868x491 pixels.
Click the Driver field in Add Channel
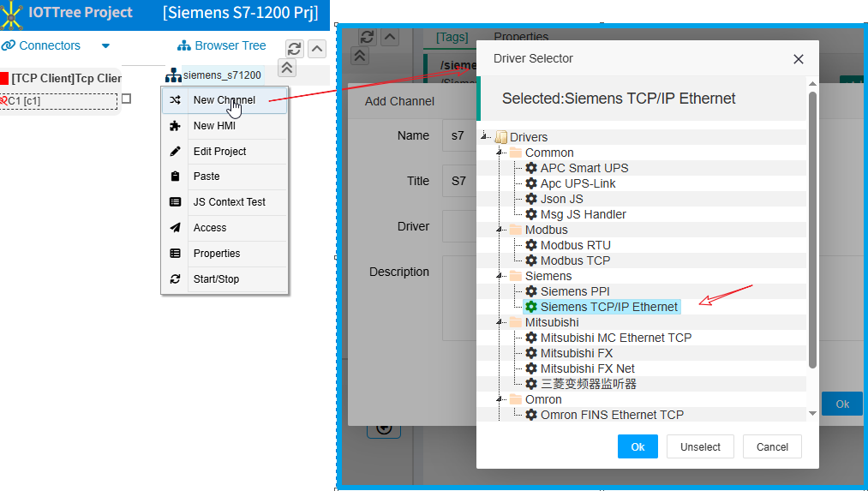[459, 226]
